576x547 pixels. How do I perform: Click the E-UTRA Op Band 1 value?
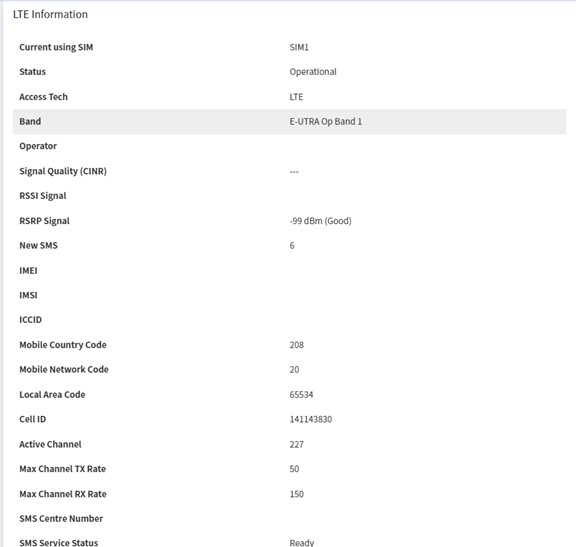tap(325, 121)
